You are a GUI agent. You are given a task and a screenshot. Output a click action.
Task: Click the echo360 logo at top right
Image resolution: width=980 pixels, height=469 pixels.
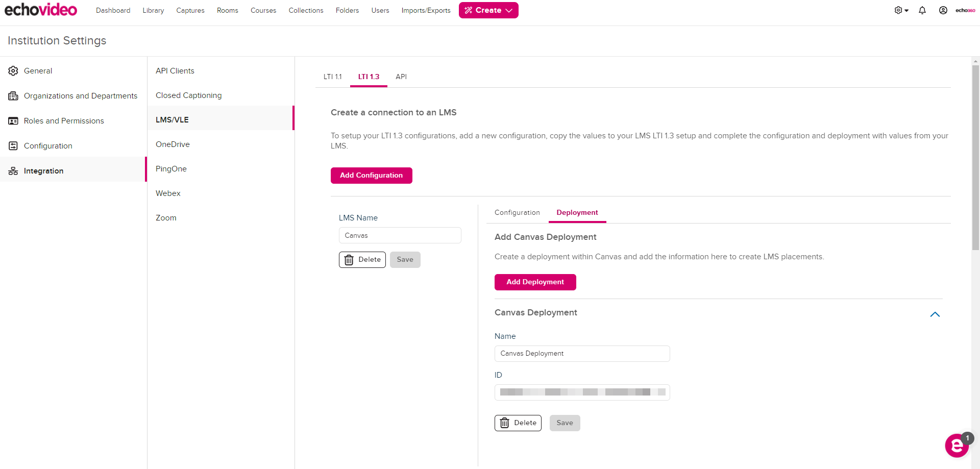pyautogui.click(x=965, y=10)
